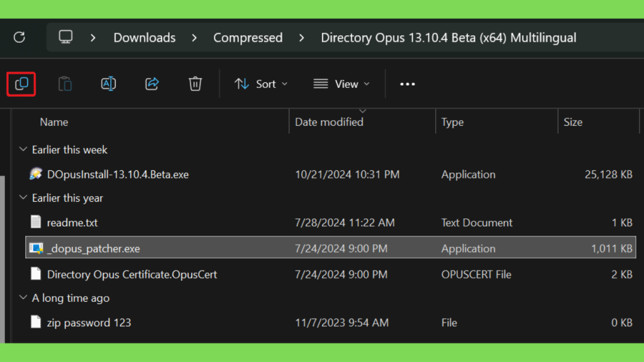Image resolution: width=644 pixels, height=362 pixels.
Task: Collapse the A long time ago group
Action: [x=23, y=297]
